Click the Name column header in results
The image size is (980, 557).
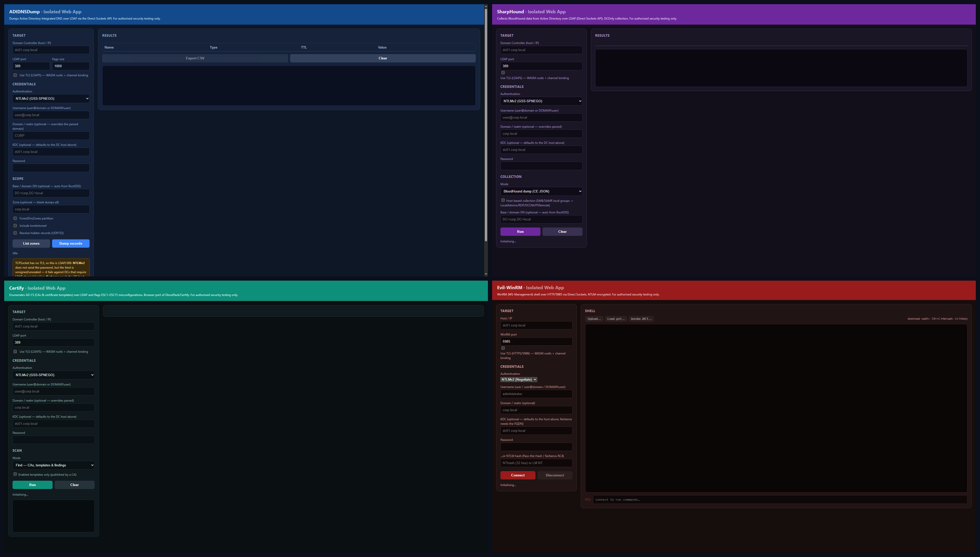(x=109, y=47)
